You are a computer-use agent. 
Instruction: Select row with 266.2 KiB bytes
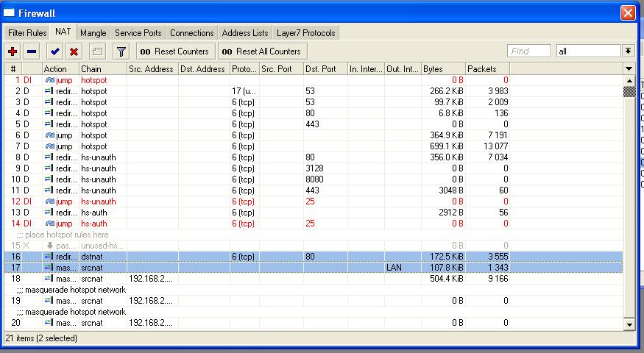coord(314,91)
